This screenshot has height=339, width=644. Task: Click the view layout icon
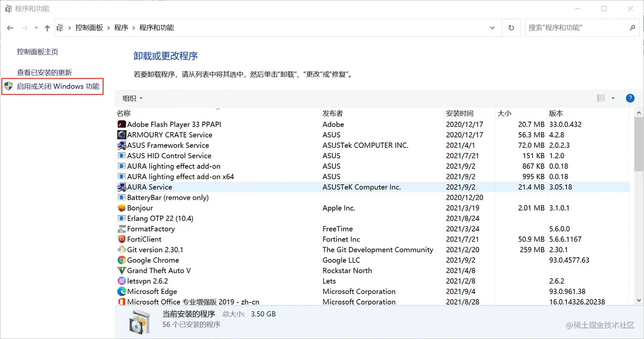pos(601,98)
